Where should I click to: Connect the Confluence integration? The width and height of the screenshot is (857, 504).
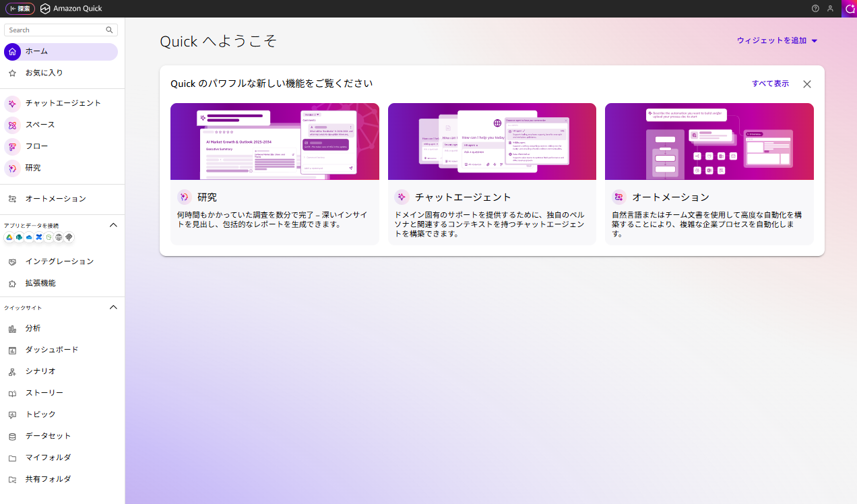(38, 237)
